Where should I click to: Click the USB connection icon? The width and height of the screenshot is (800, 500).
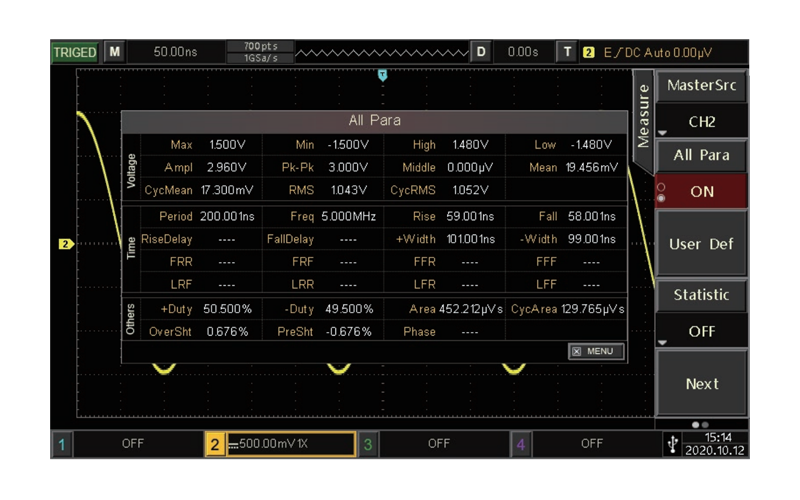click(672, 444)
